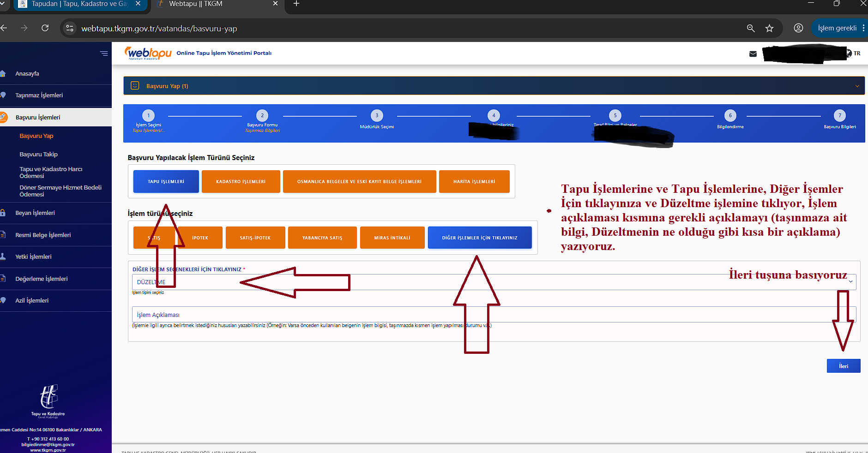Viewport: 868px width, 453px height.
Task: Open the browser profile icon
Action: 798,28
